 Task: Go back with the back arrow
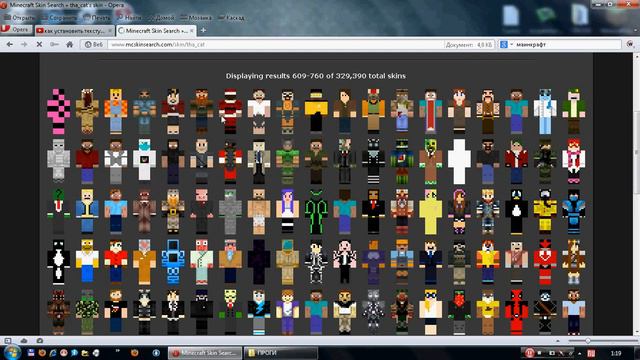coord(10,44)
